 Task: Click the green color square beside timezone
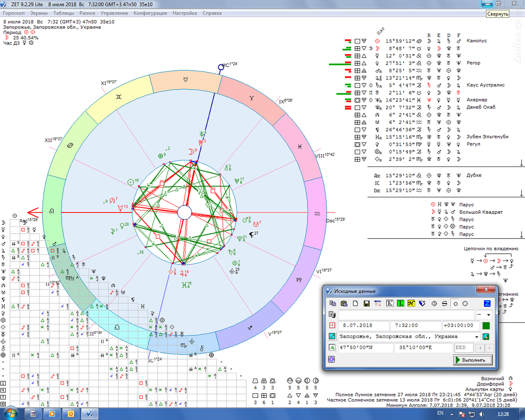[486, 325]
